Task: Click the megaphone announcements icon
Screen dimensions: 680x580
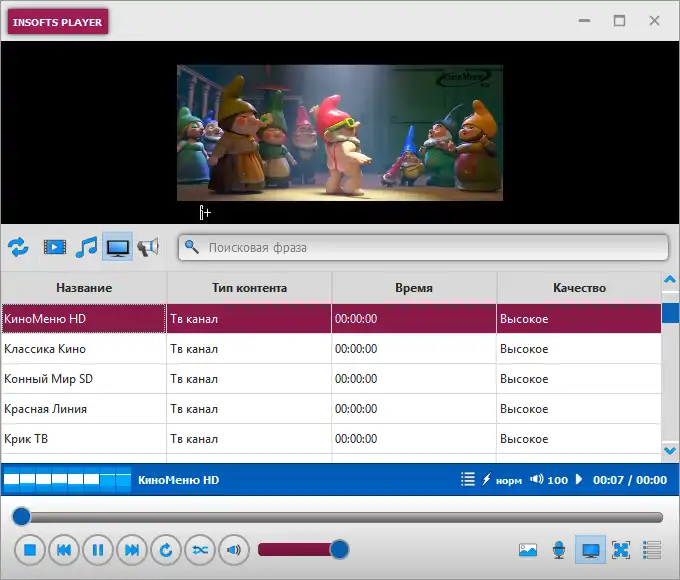Action: (148, 247)
